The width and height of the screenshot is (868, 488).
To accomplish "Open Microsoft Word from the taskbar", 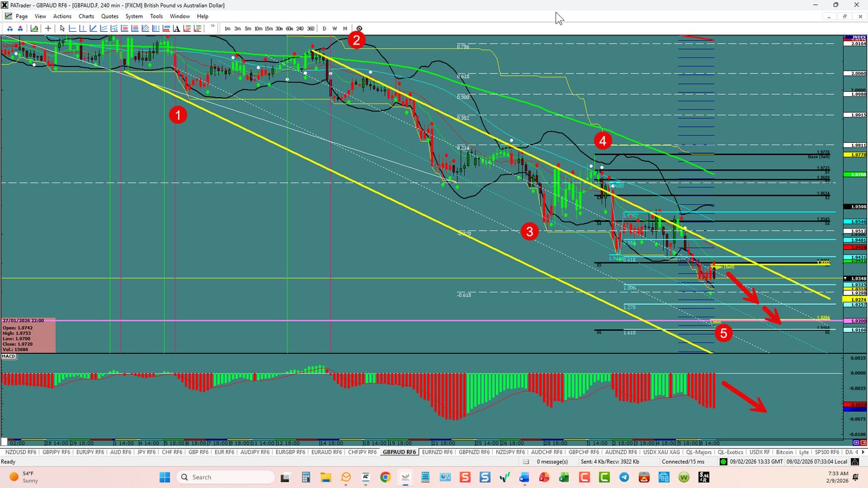I will (524, 477).
